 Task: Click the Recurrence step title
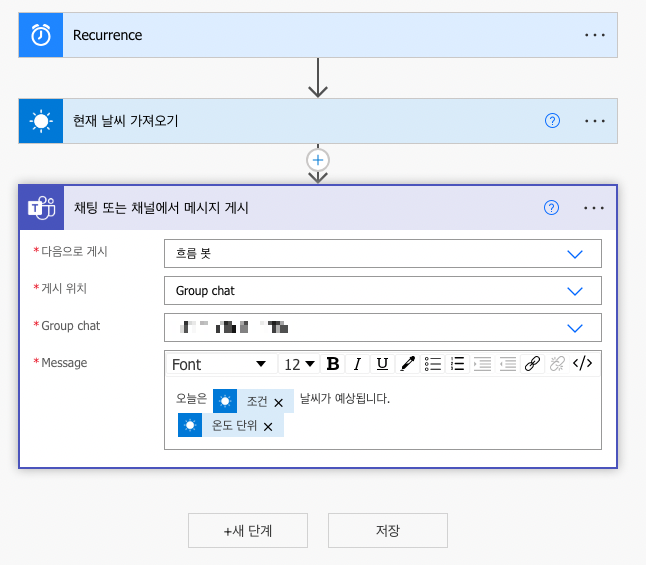tap(108, 35)
